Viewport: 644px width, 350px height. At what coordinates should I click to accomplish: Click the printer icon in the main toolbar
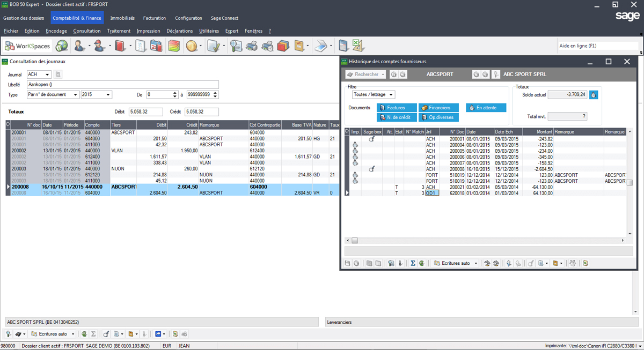(x=251, y=46)
